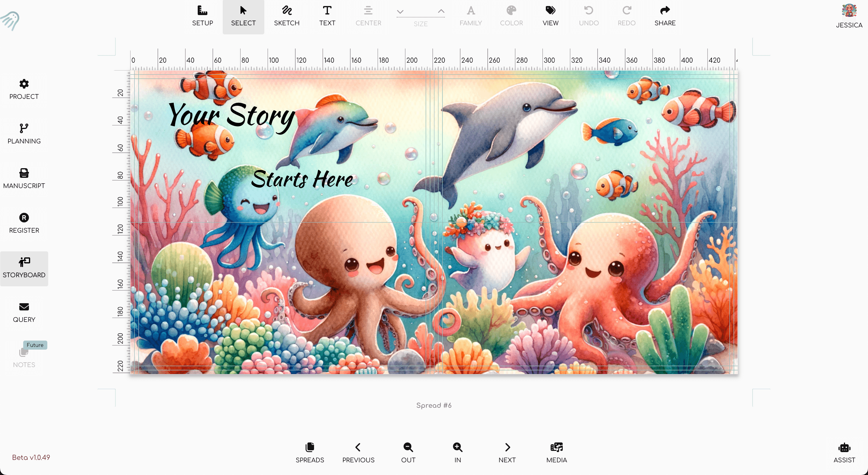Click the "Spread #6" label
The height and width of the screenshot is (475, 868).
point(434,405)
